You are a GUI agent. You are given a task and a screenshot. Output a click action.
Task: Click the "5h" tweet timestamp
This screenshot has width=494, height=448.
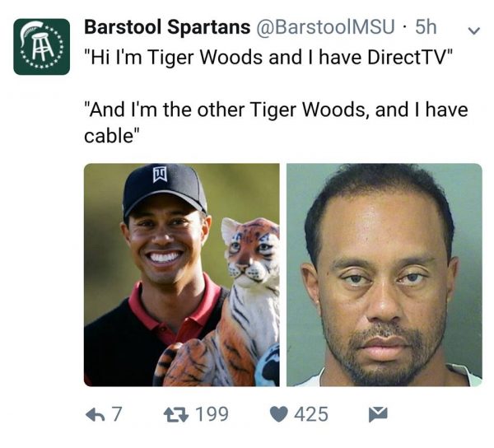click(x=426, y=27)
